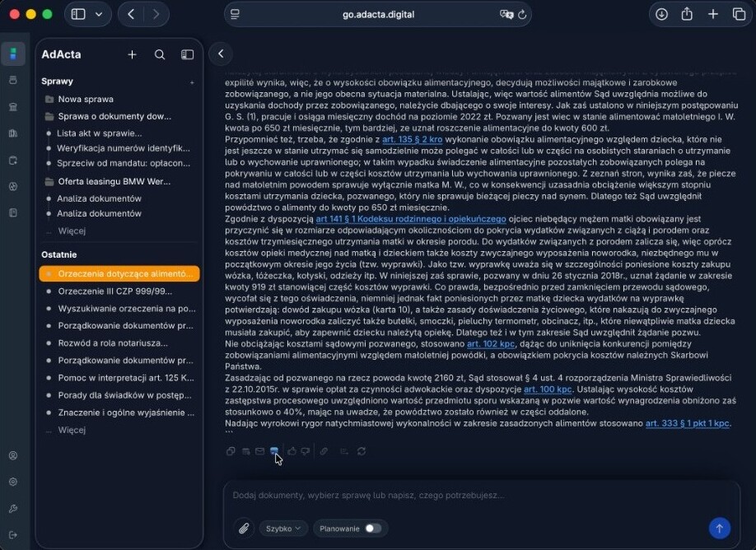Select the highlighted Orzeczenia dotyczące alimentó... chat
756x550 pixels.
pos(119,274)
